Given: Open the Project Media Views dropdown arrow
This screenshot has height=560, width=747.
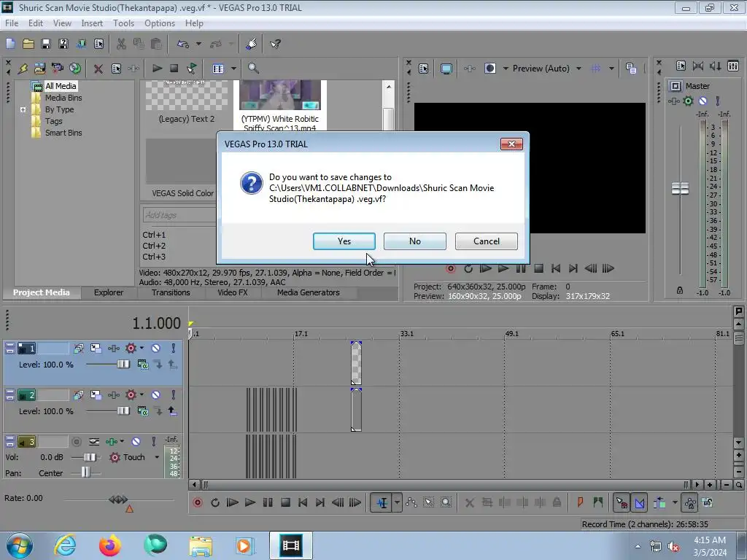Looking at the screenshot, I should coord(233,69).
